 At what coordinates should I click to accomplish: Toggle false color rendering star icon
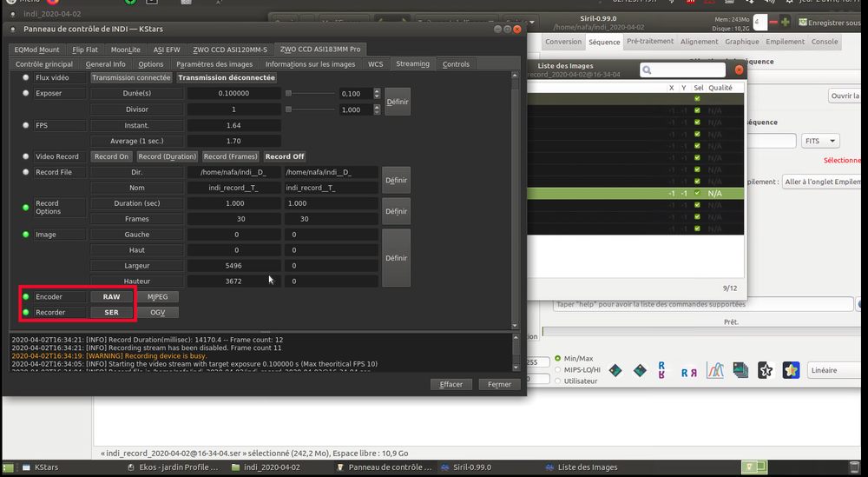coord(791,370)
